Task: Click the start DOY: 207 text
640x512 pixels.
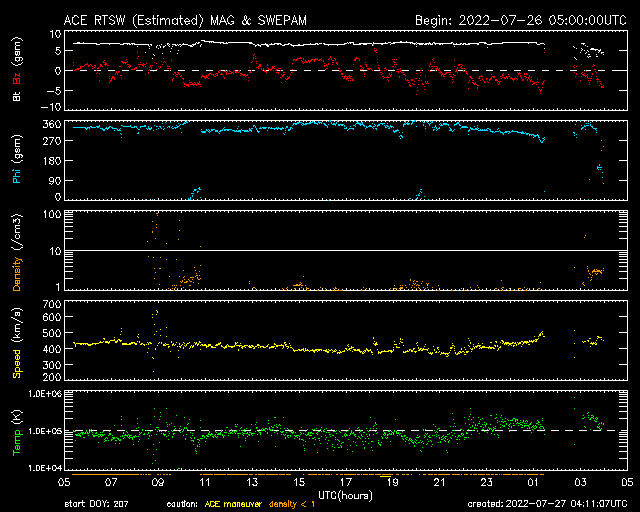Action: [98, 504]
